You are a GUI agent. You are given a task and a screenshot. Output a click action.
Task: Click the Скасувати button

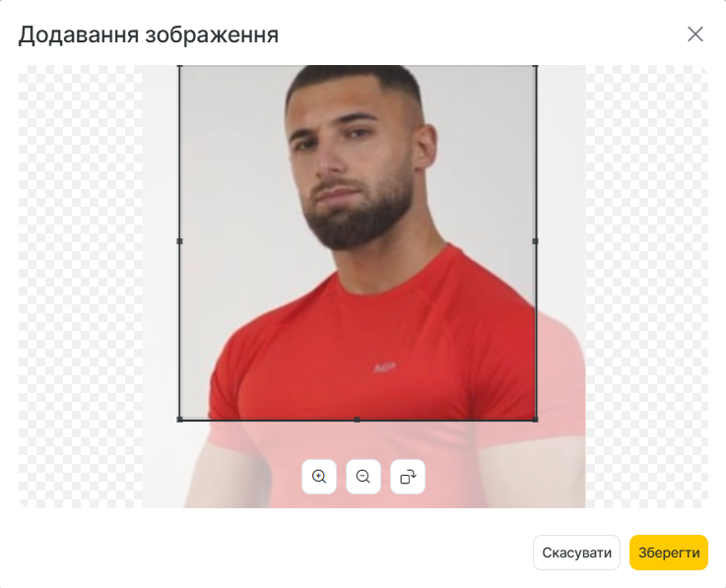point(576,553)
